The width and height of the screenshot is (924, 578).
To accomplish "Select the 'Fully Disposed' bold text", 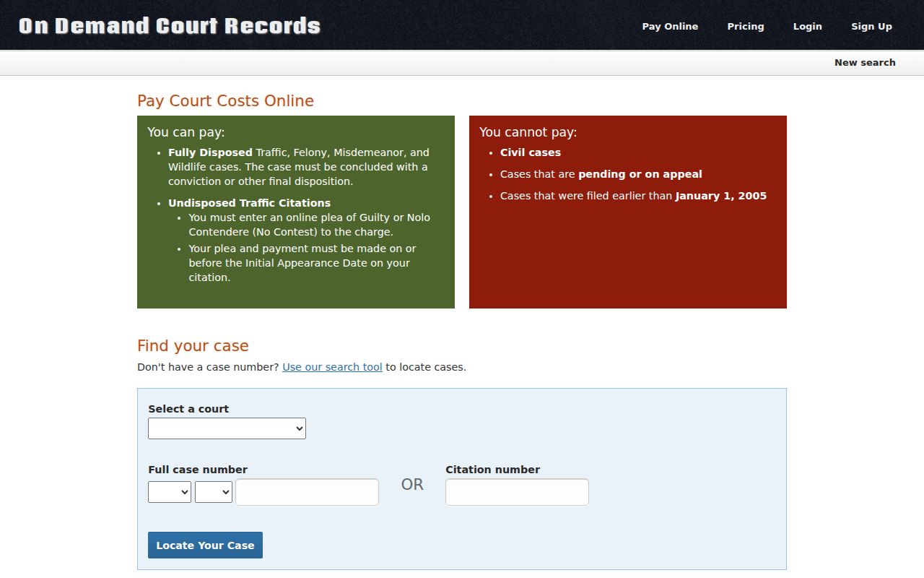I will [x=210, y=152].
